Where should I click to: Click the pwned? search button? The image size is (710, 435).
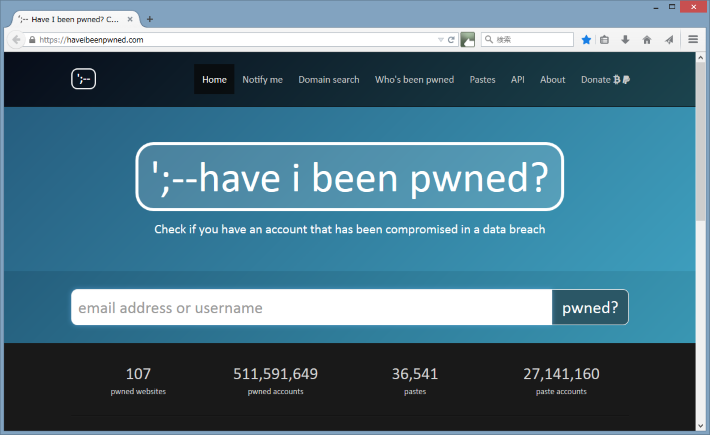tap(590, 307)
